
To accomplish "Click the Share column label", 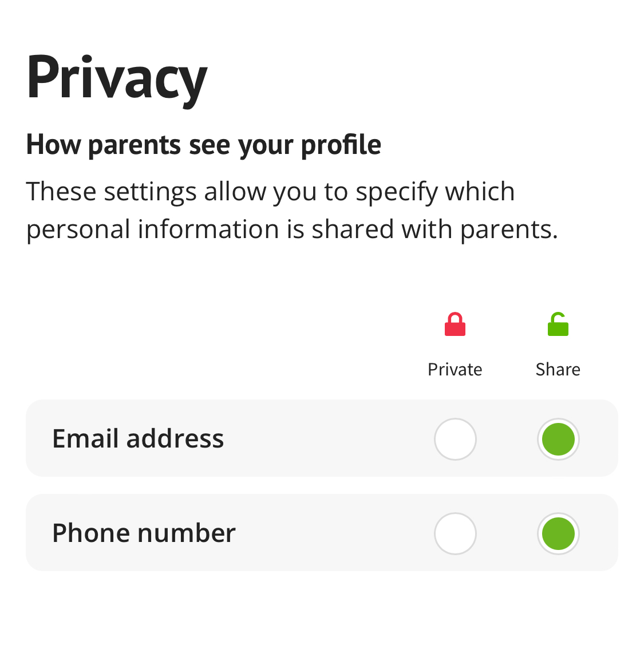I will [558, 369].
